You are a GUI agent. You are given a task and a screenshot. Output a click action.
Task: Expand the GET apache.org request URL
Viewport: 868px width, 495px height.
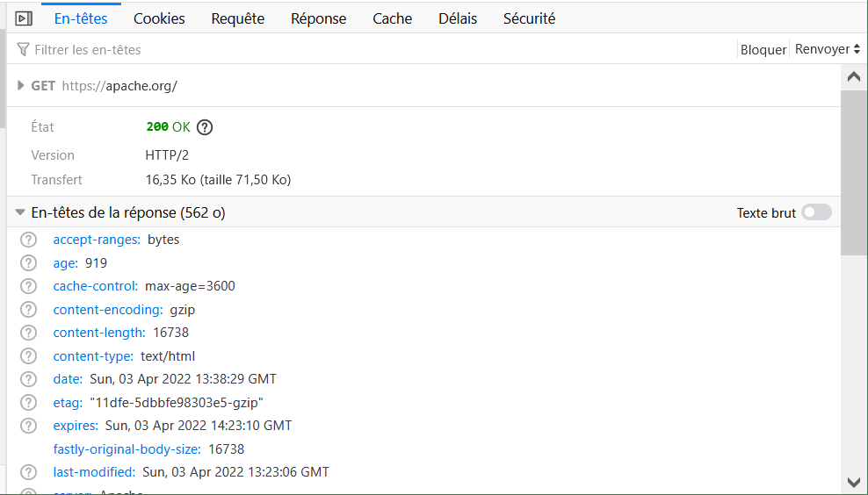click(20, 86)
